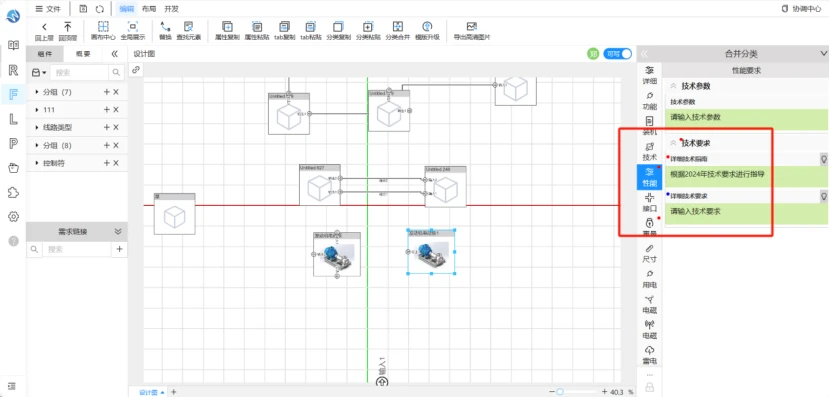Click the link icon above the canvas
This screenshot has width=829, height=398.
[x=136, y=69]
